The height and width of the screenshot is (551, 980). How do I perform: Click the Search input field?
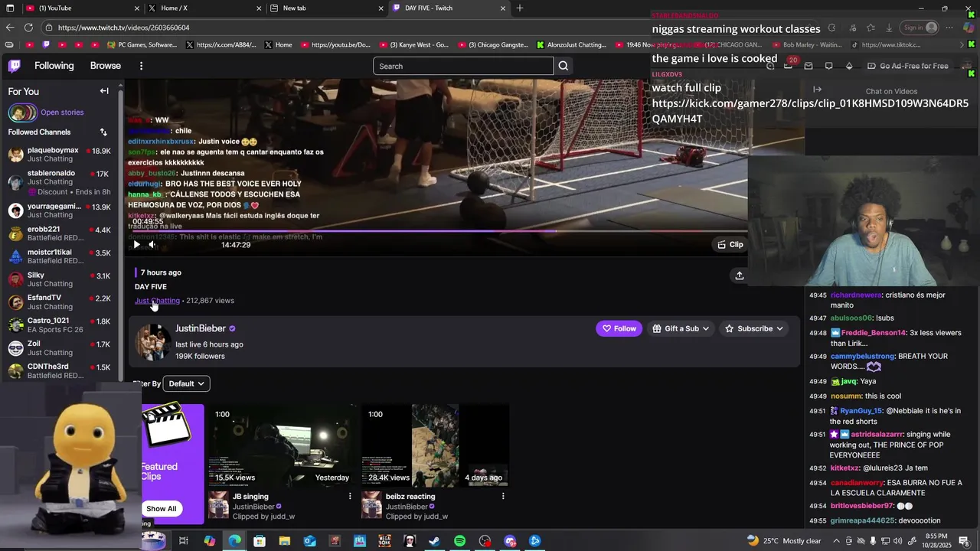click(463, 66)
